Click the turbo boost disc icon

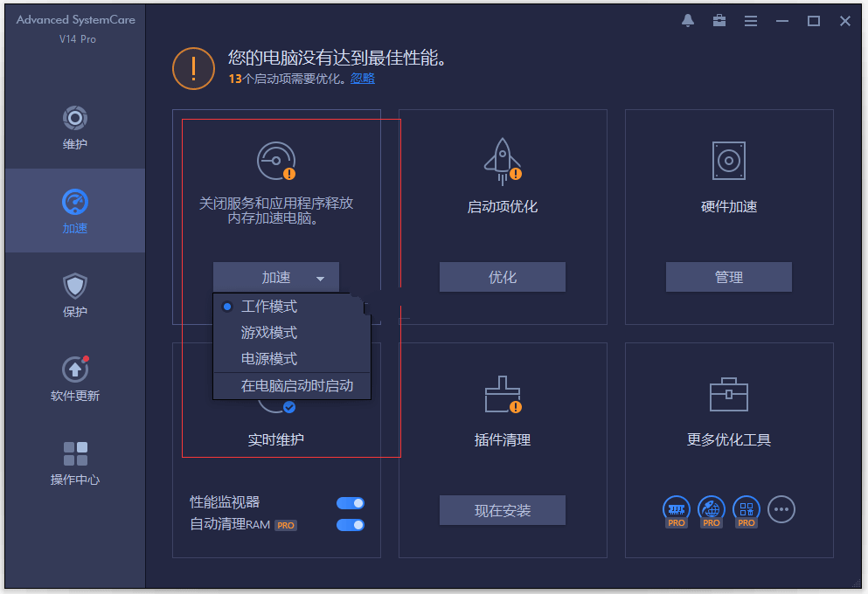(276, 161)
